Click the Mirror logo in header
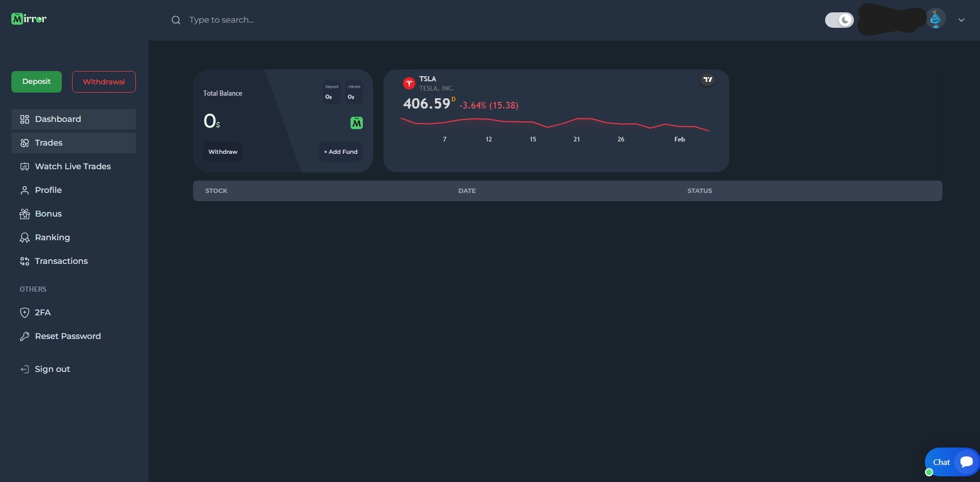 click(x=29, y=19)
